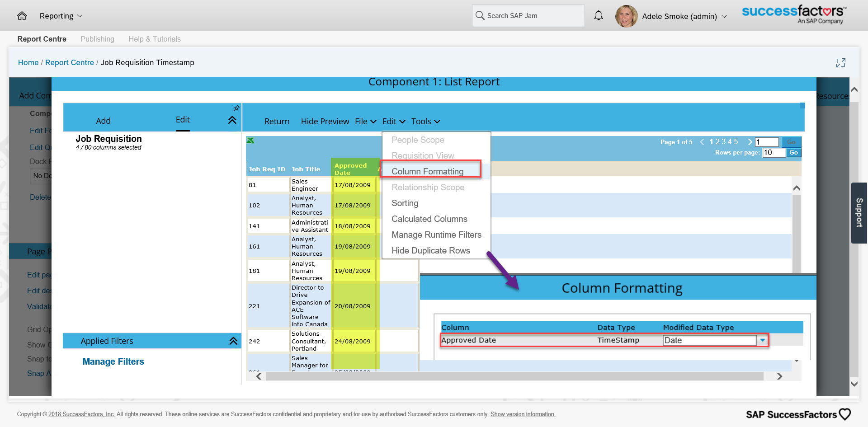Focus the Search SAP Jam field
The height and width of the screenshot is (427, 868).
[528, 16]
